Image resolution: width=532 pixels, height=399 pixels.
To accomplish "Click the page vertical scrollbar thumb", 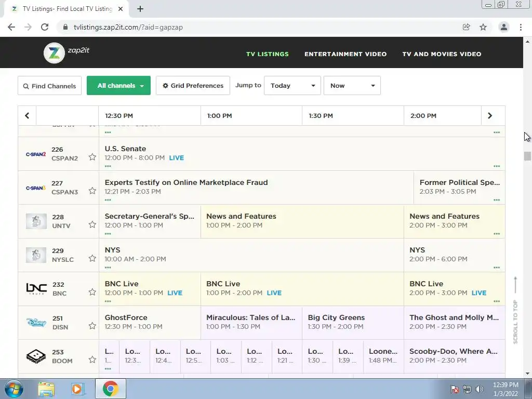I will (527, 156).
